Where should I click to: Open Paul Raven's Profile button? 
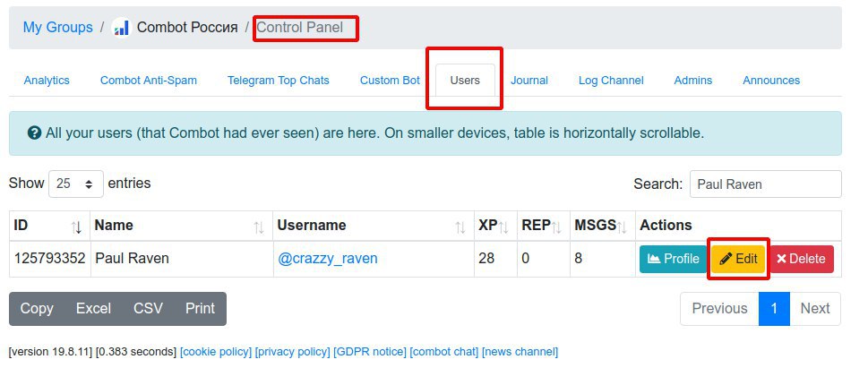[673, 259]
